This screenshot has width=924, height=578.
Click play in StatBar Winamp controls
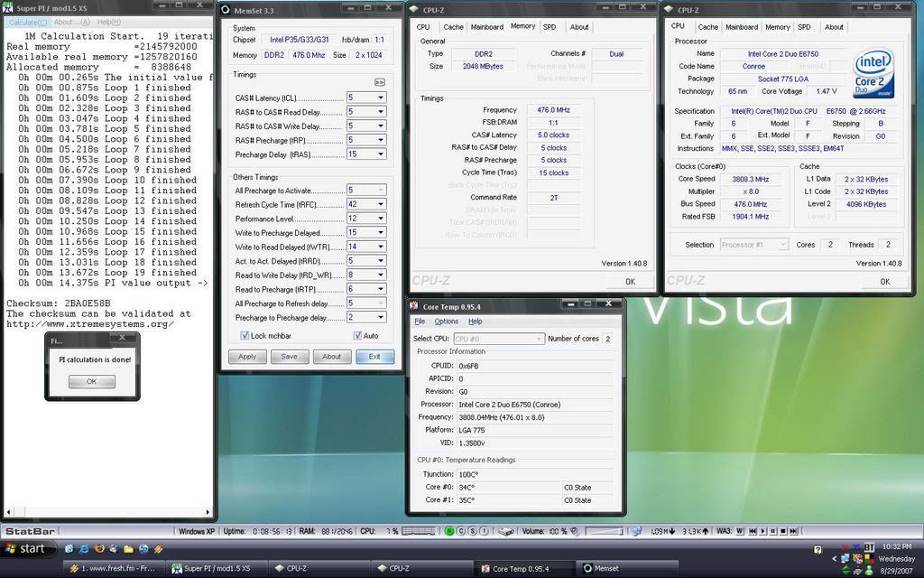(763, 531)
